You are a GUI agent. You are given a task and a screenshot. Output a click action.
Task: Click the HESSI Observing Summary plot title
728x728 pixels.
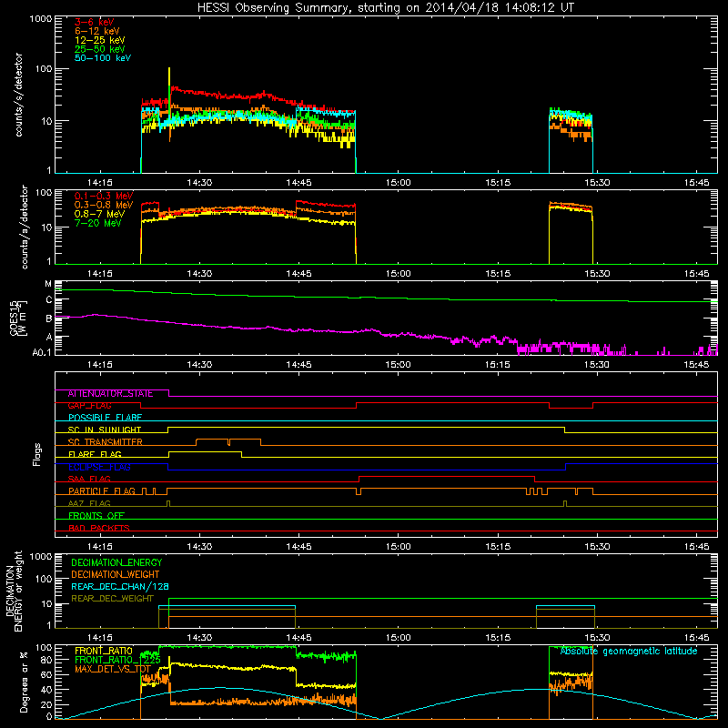[x=385, y=7]
